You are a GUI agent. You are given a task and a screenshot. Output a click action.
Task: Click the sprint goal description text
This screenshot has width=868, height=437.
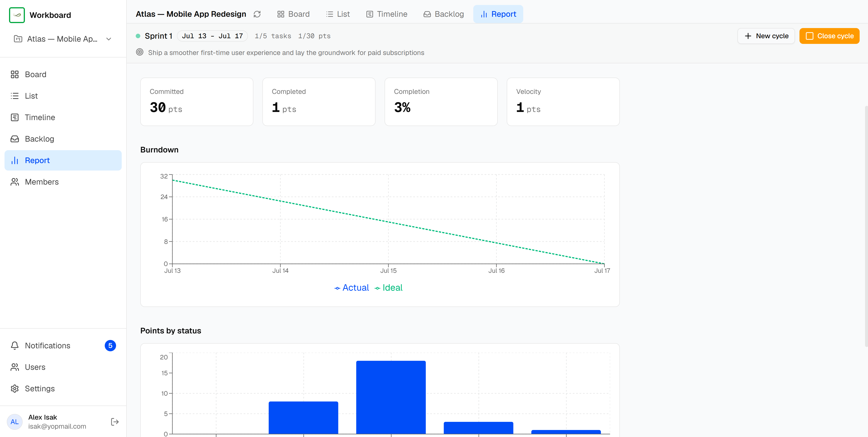pyautogui.click(x=286, y=52)
